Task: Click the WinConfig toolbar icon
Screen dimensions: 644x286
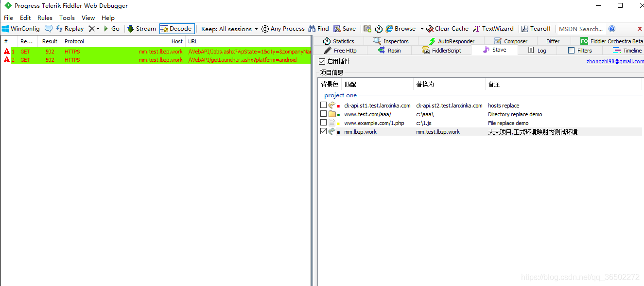Action: [x=21, y=29]
